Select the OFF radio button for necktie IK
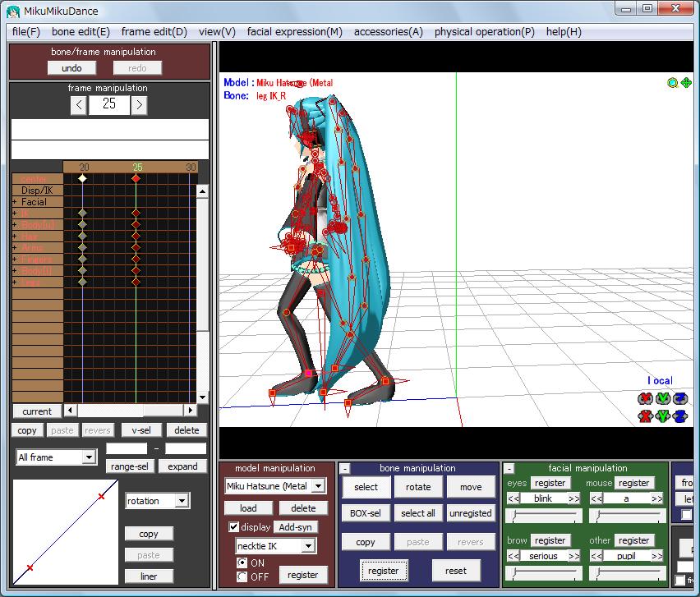The image size is (700, 597). [x=242, y=577]
